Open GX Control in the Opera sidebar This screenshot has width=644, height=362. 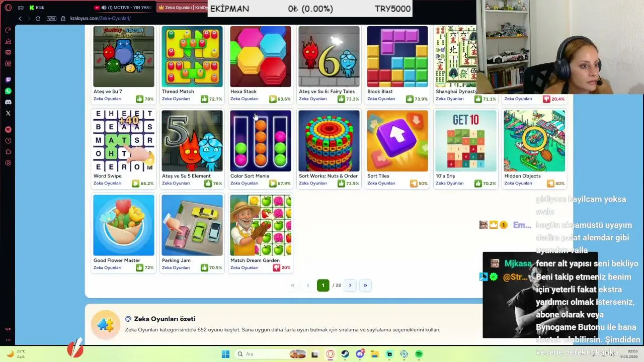[8, 30]
